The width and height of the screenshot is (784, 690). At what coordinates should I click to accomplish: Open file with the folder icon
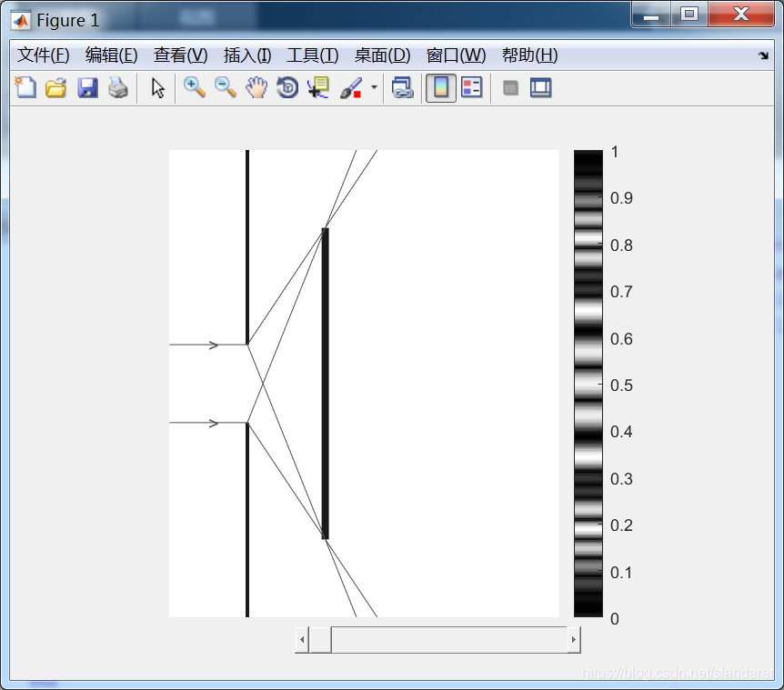coord(56,88)
